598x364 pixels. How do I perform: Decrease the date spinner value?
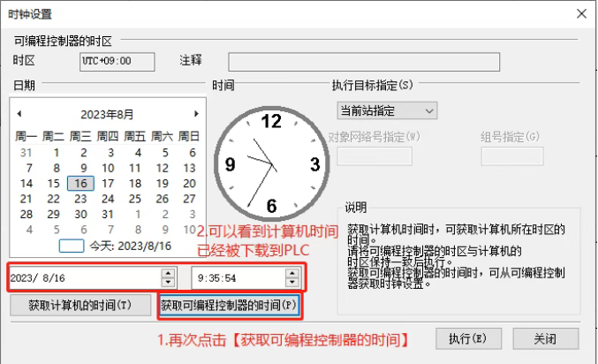(168, 282)
